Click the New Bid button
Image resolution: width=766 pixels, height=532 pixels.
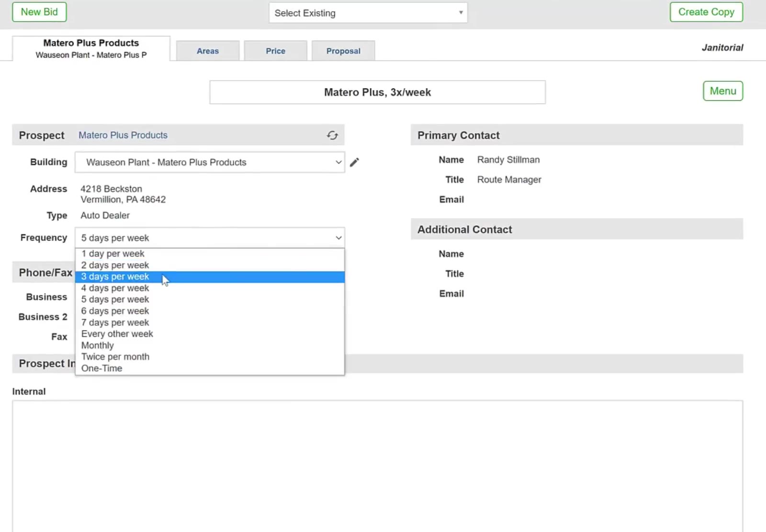[x=39, y=12]
